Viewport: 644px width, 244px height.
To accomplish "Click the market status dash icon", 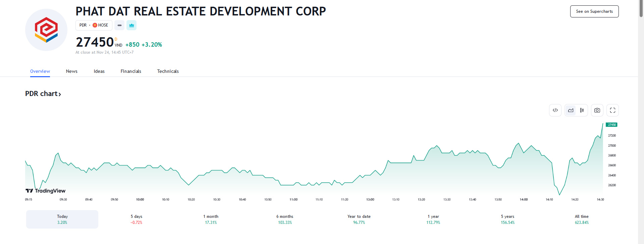I will (119, 25).
